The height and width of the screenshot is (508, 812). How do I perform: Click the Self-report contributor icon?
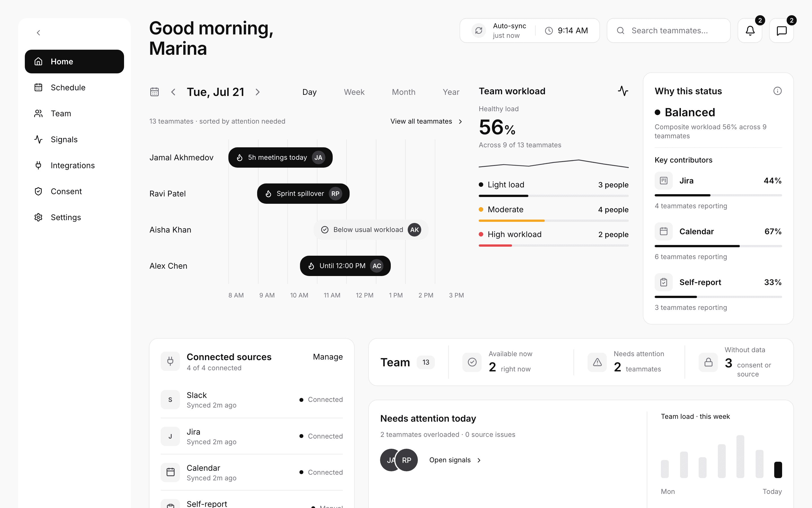(x=663, y=282)
